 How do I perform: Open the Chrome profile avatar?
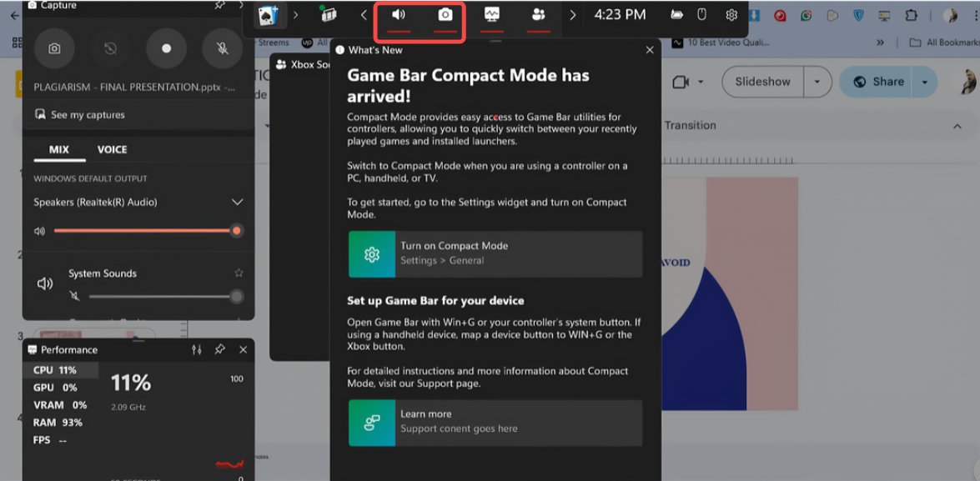950,16
